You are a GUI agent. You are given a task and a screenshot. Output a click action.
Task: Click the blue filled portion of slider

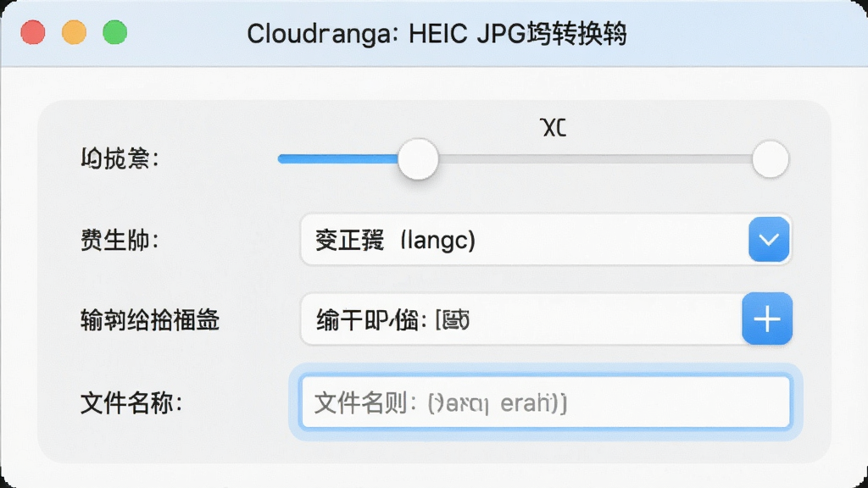[337, 159]
